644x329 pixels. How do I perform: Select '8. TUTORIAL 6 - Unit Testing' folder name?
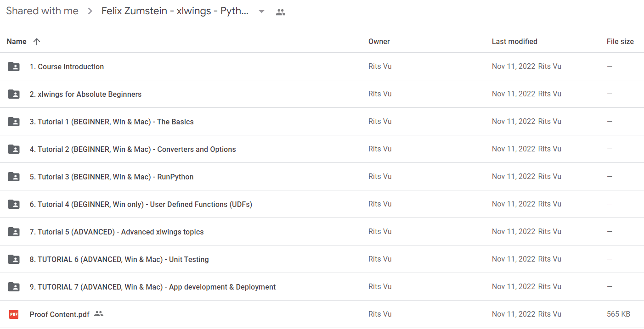(119, 259)
